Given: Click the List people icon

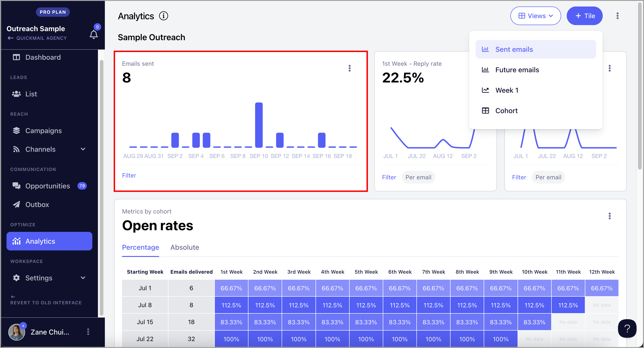Looking at the screenshot, I should 16,94.
